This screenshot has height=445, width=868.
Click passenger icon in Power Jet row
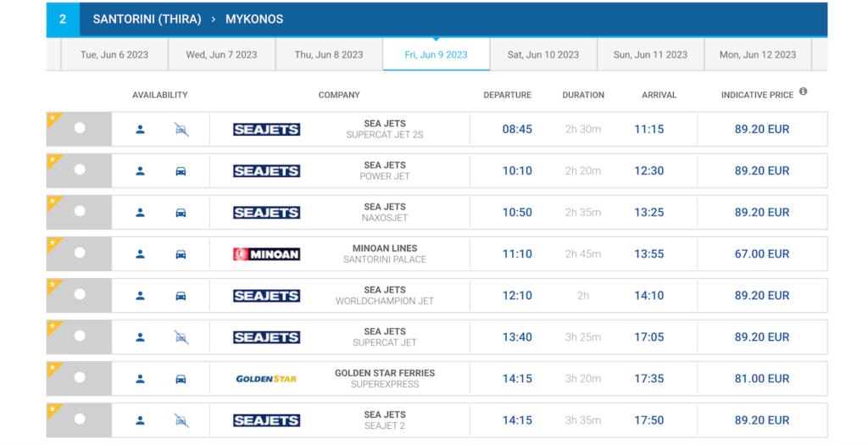pyautogui.click(x=140, y=171)
